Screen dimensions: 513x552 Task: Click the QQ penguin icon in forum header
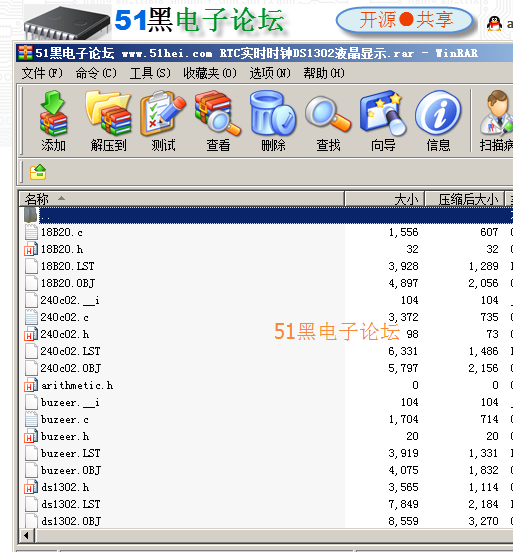[x=494, y=24]
